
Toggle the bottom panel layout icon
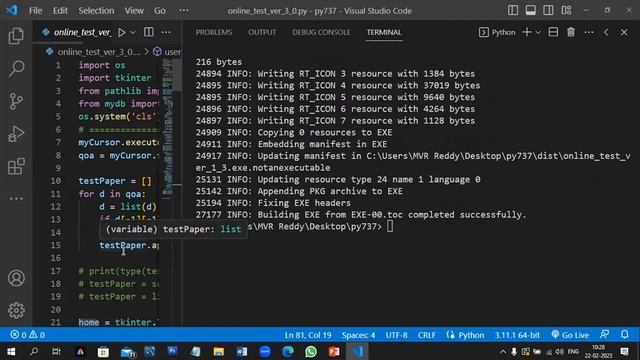tap(531, 10)
